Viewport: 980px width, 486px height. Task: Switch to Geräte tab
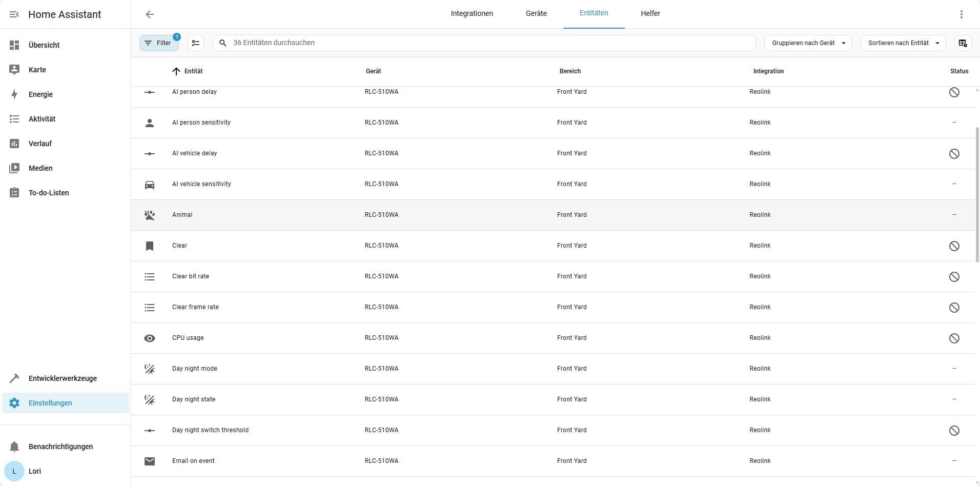tap(536, 14)
